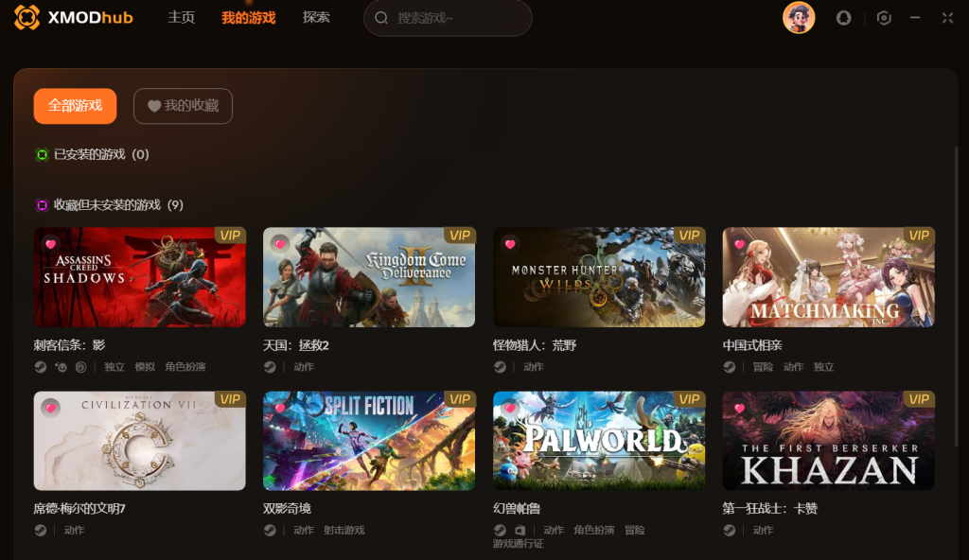Unfavorite Kingdom Come Deliverance II heart
This screenshot has width=969, height=560.
pyautogui.click(x=280, y=244)
